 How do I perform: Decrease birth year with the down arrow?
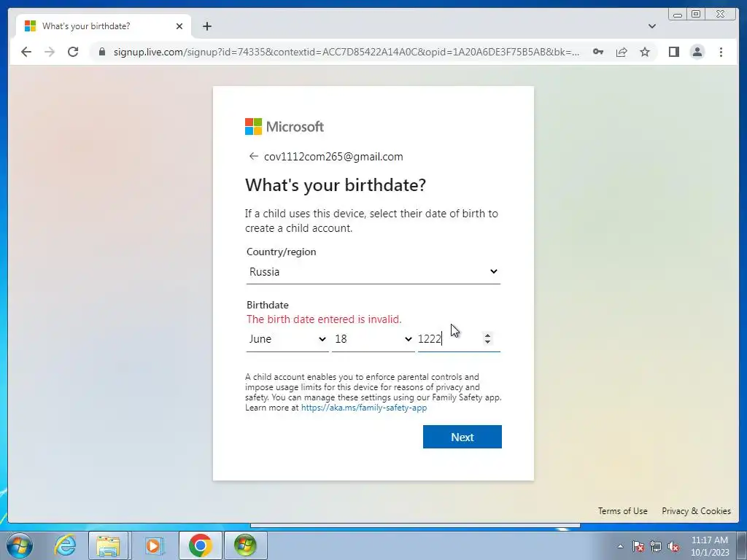pyautogui.click(x=487, y=343)
